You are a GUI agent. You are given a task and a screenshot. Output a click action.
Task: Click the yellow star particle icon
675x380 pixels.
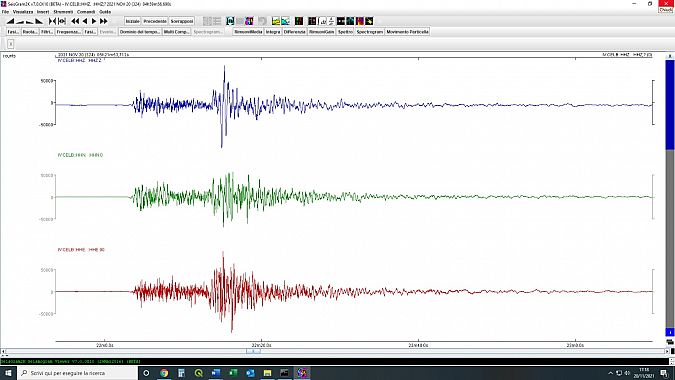click(x=369, y=21)
